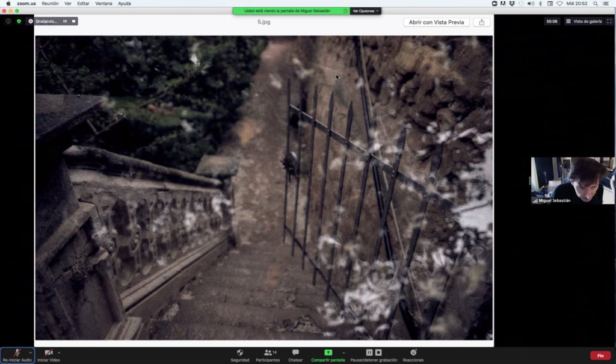
Task: Open the Ventana menu in menu bar
Action: [103, 4]
